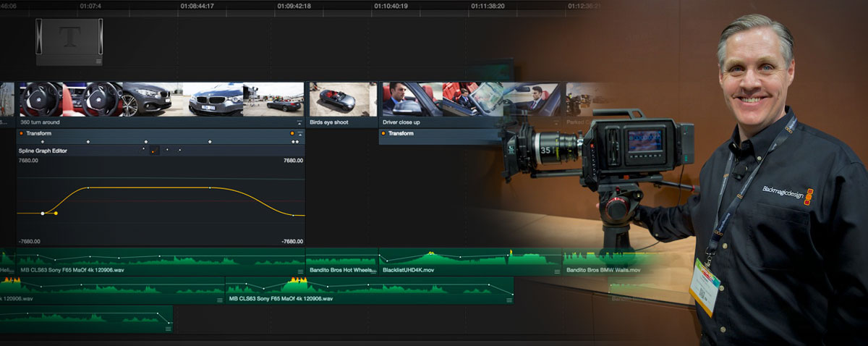Open menu icon on BlacklistUHD4K.mov audio clip
The image size is (868, 346).
pyautogui.click(x=556, y=271)
